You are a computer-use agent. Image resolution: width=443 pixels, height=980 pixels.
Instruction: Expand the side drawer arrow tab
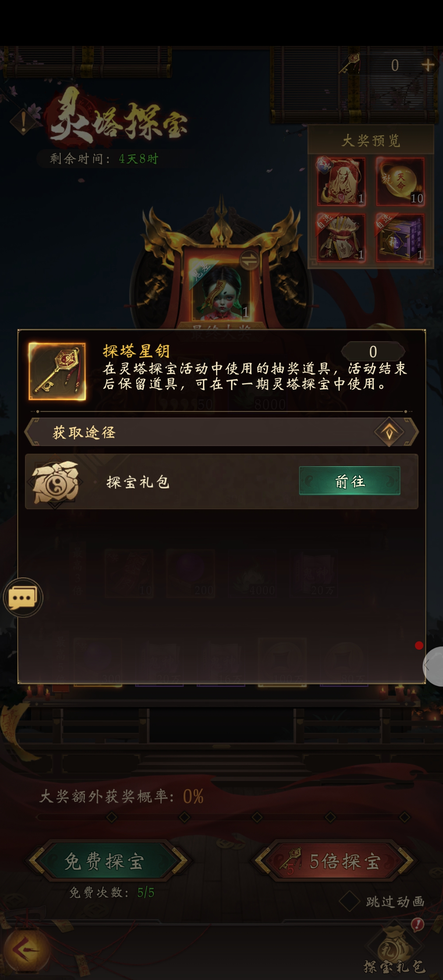point(433,666)
